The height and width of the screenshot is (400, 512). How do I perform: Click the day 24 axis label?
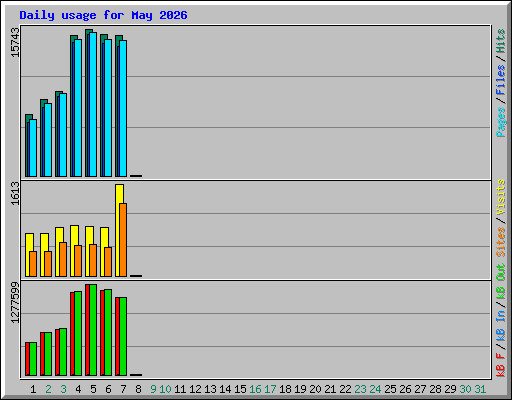375,389
